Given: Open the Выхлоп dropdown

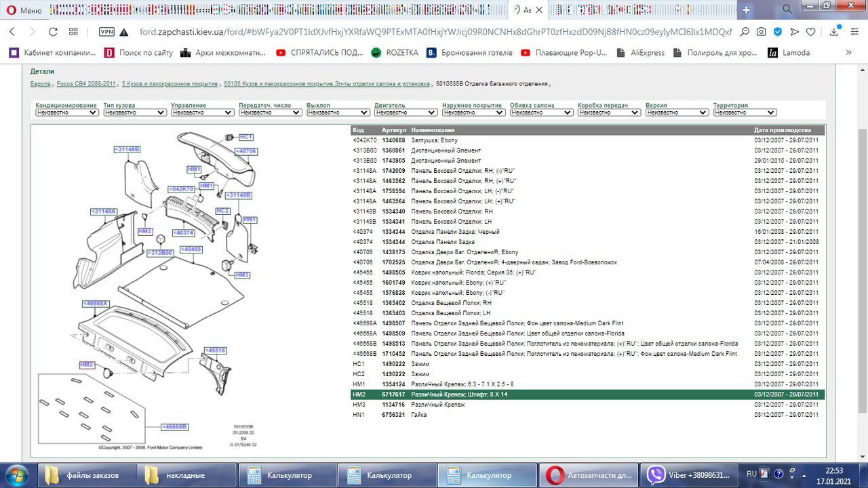Looking at the screenshot, I should pos(338,113).
